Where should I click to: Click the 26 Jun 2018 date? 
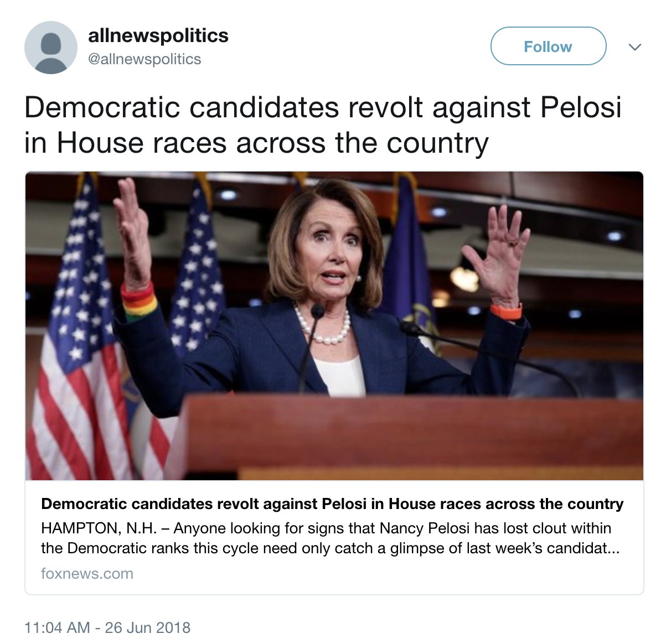pos(148,627)
